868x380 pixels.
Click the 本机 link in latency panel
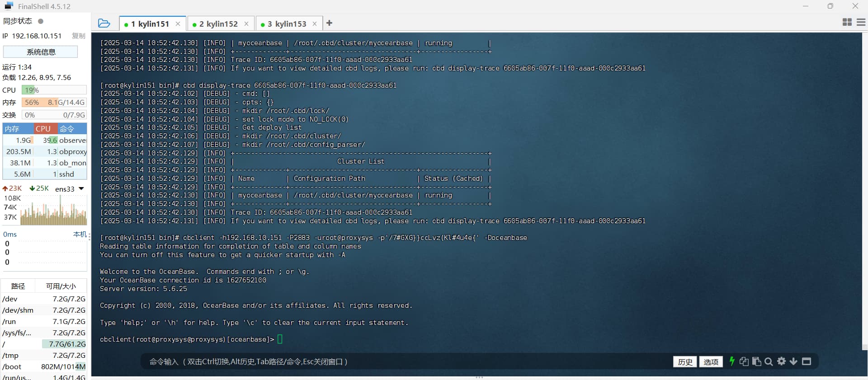click(x=80, y=234)
